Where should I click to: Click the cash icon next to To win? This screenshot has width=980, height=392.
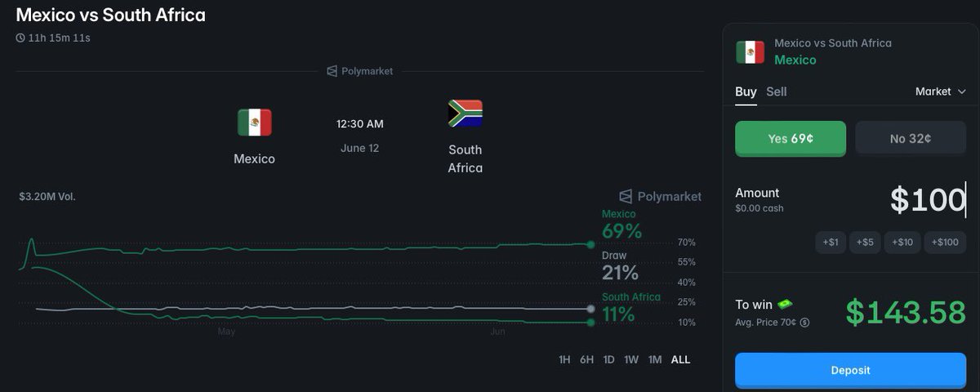point(785,304)
